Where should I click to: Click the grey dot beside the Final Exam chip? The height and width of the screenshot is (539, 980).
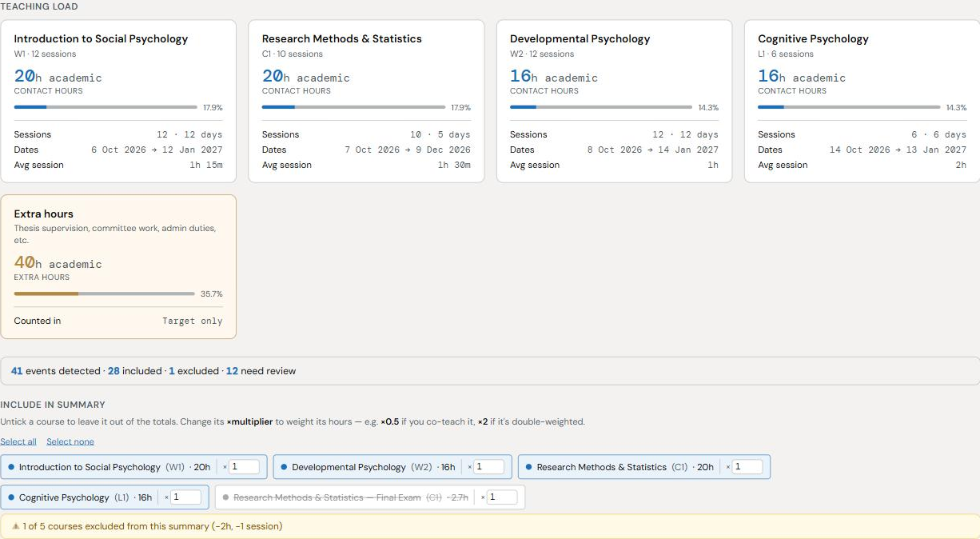(x=226, y=497)
